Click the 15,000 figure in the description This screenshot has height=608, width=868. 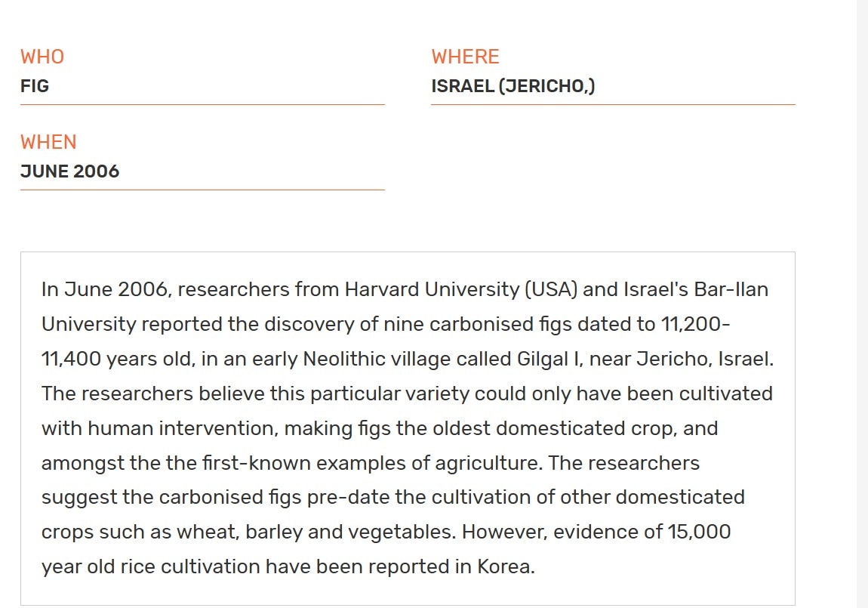coord(699,532)
